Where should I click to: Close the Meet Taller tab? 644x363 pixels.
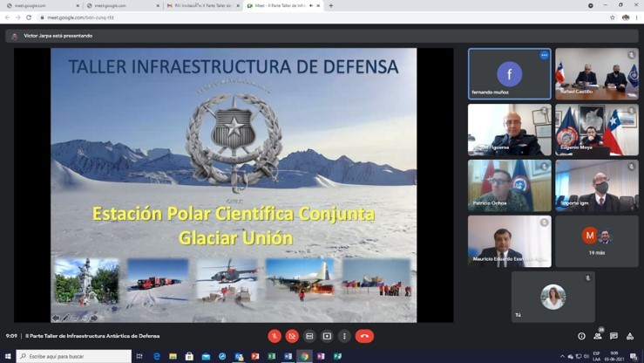click(x=318, y=6)
